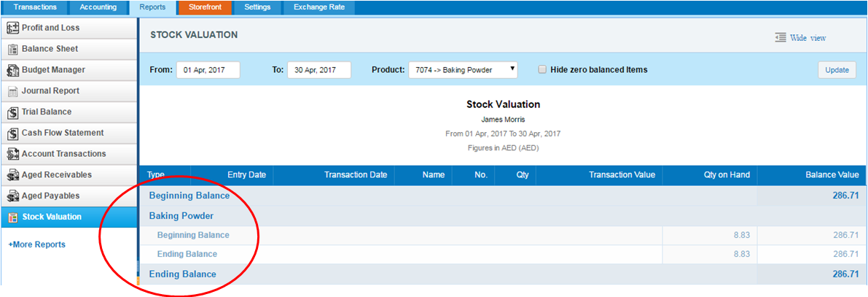Go to the Exchange Rate tab
Screen dimensions: 868x297
pyautogui.click(x=319, y=7)
